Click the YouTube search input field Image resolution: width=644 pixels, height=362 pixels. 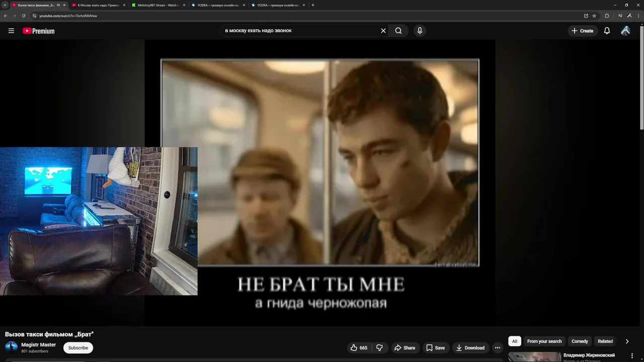point(300,31)
